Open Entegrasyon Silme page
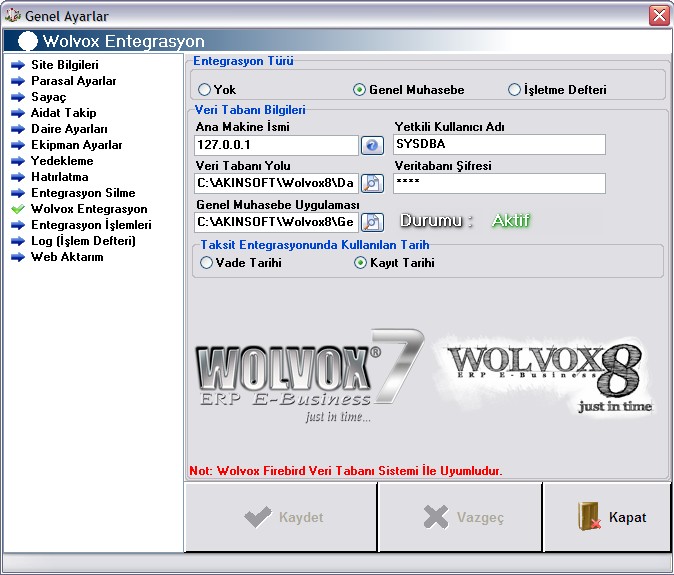Image resolution: width=674 pixels, height=575 pixels. click(83, 193)
